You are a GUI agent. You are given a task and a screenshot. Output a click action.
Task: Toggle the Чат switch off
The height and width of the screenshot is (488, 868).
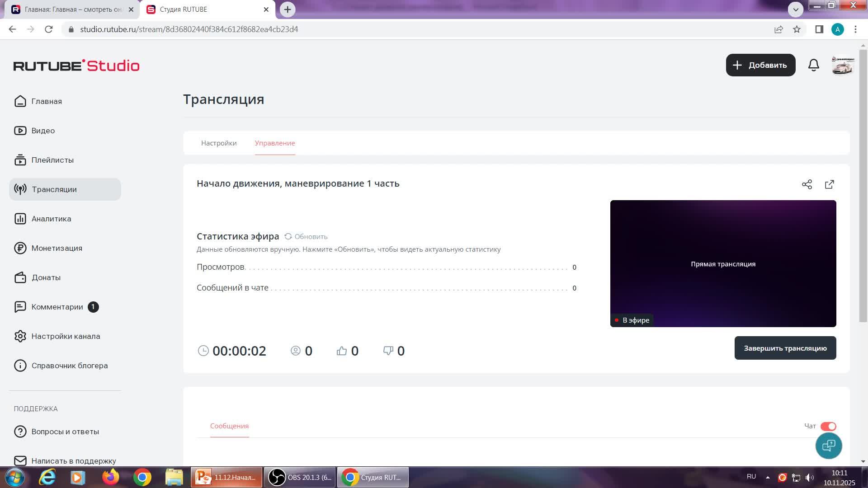coord(829,426)
